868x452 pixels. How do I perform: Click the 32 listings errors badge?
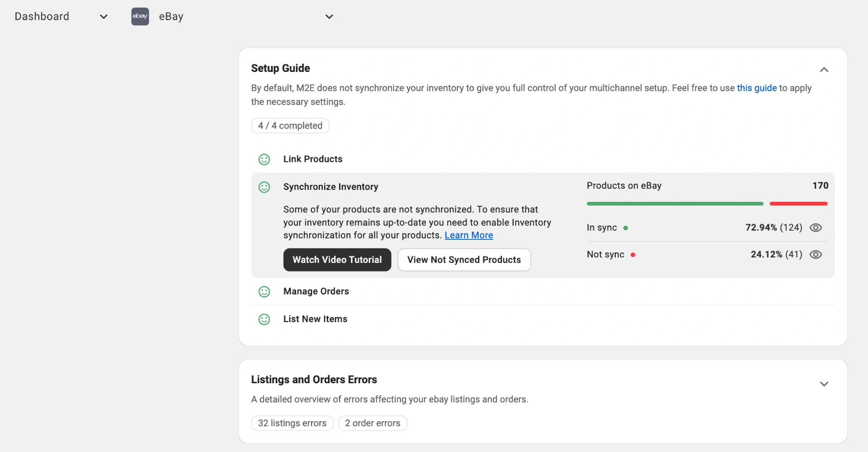click(292, 423)
